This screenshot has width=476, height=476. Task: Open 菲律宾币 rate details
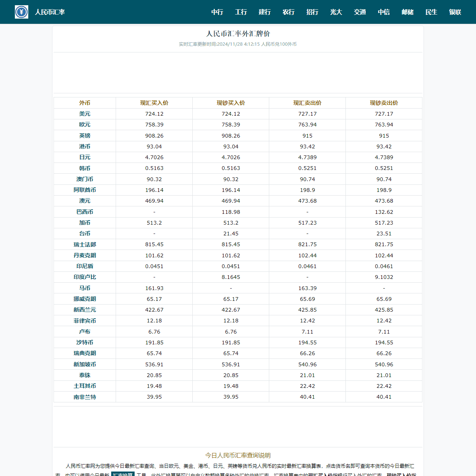click(85, 321)
